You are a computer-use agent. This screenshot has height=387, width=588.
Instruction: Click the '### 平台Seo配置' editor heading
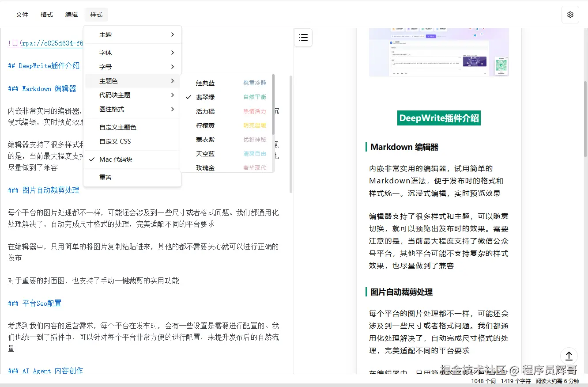pos(35,304)
